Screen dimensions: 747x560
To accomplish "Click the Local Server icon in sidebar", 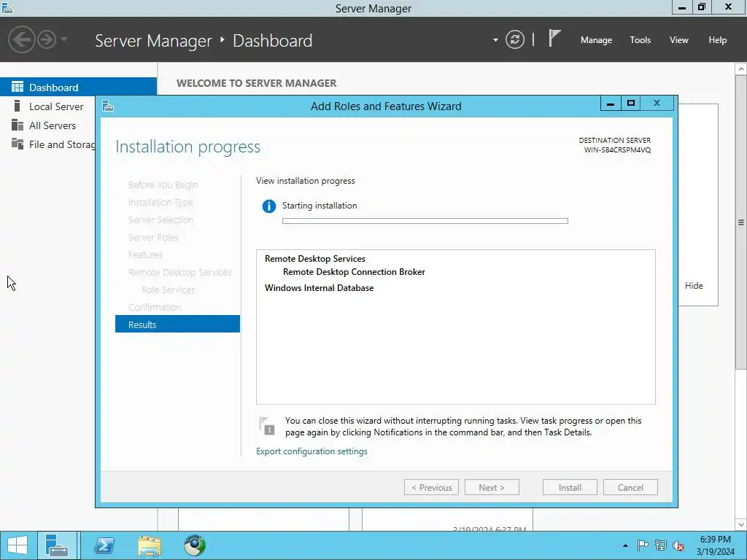I will (18, 106).
